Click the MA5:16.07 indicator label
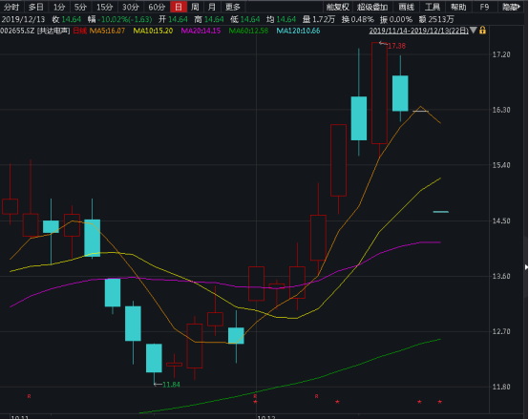Screen dimensions: 529x420 [107, 31]
